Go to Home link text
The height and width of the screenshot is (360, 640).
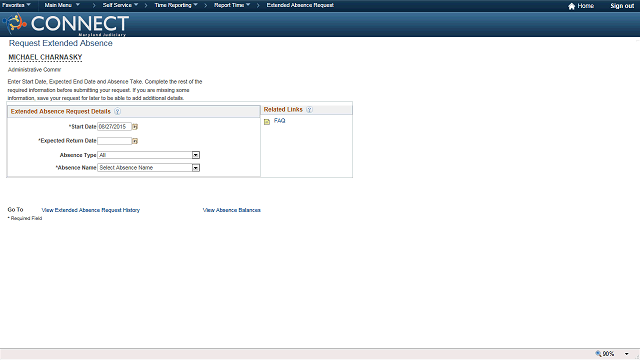[x=586, y=6]
